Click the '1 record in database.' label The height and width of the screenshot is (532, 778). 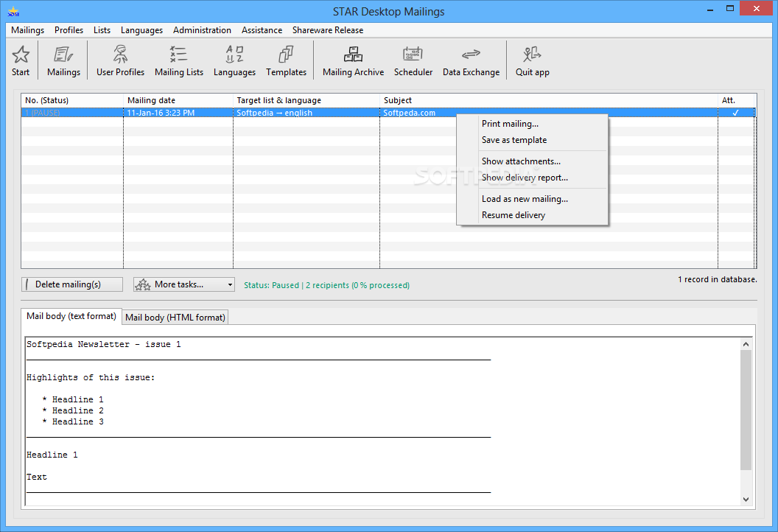click(x=718, y=279)
